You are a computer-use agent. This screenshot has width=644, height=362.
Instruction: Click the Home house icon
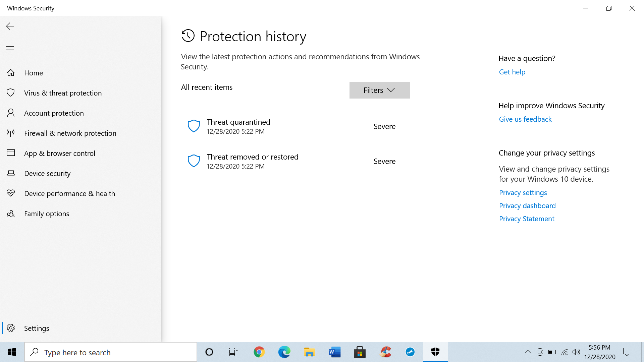click(x=11, y=73)
